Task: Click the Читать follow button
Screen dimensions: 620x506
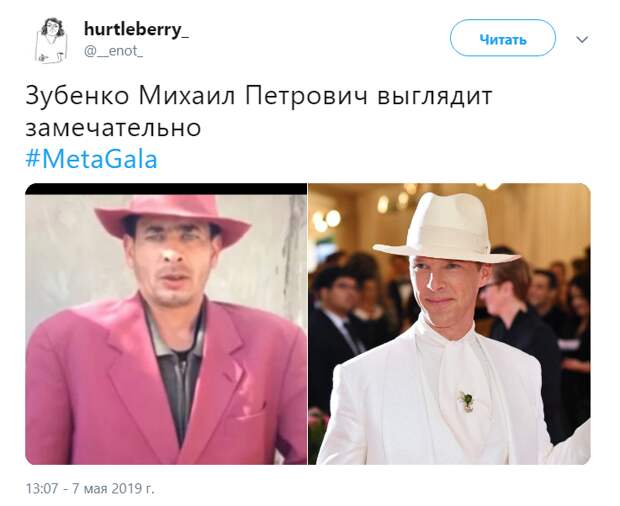Action: (503, 38)
